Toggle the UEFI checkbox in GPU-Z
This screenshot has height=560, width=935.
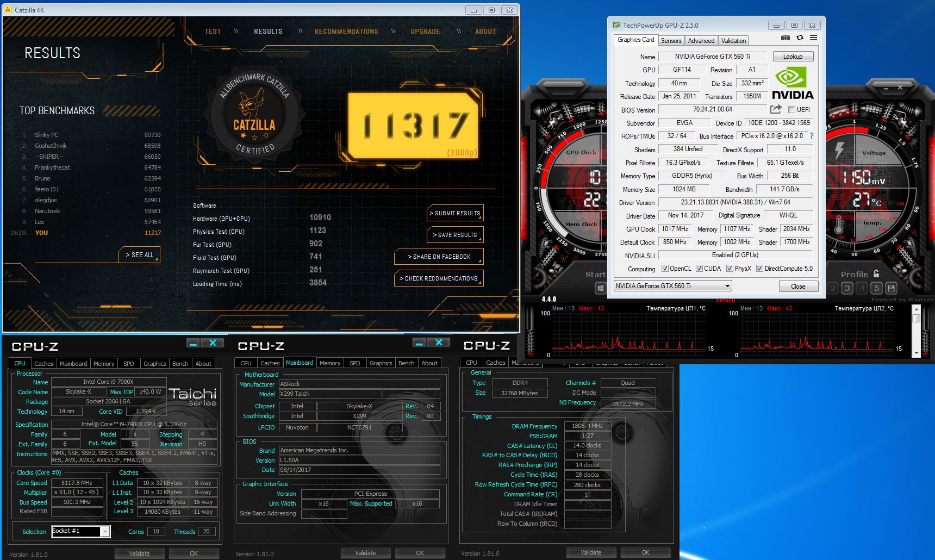[791, 109]
